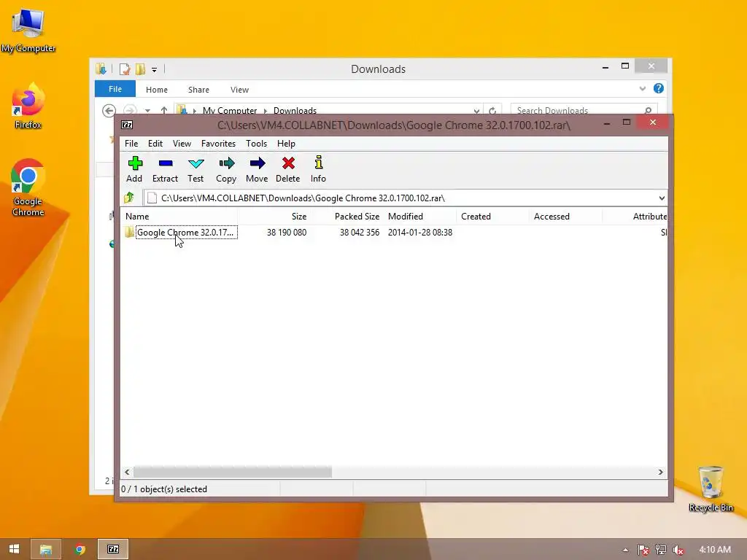Click Back arrow in Downloads window

pos(109,111)
